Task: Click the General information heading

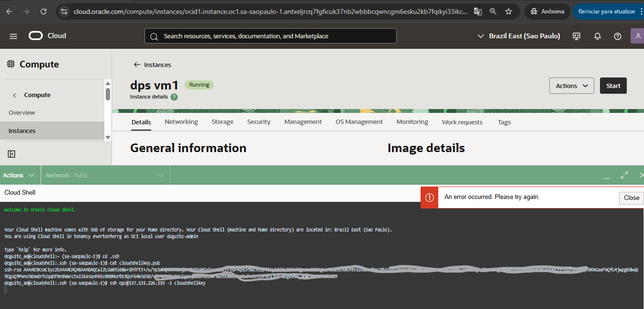Action: pyautogui.click(x=188, y=148)
